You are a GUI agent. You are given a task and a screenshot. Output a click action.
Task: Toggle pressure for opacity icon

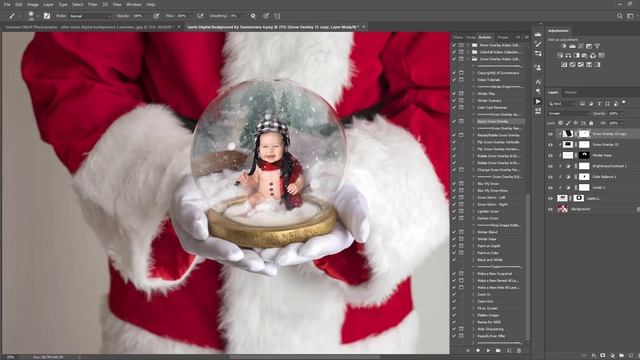156,16
